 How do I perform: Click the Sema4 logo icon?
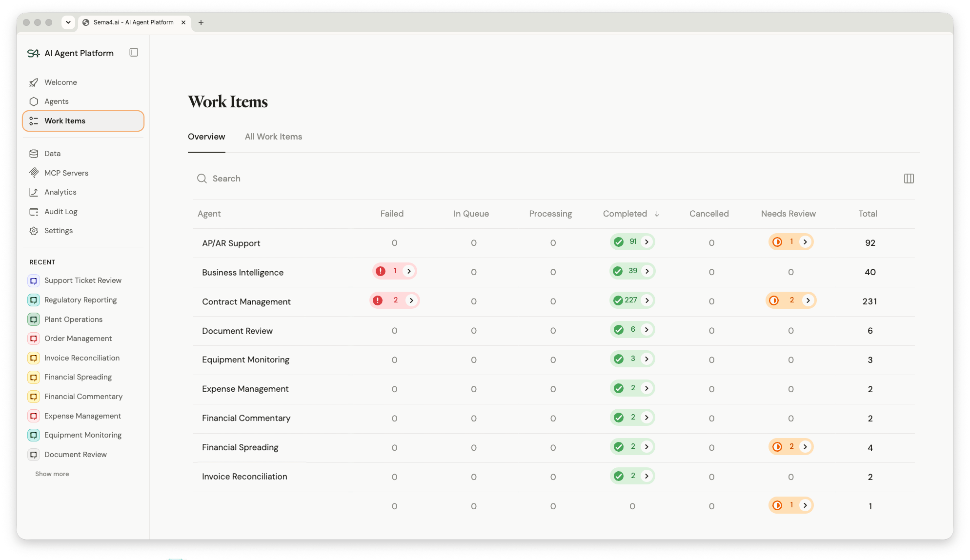pyautogui.click(x=33, y=53)
